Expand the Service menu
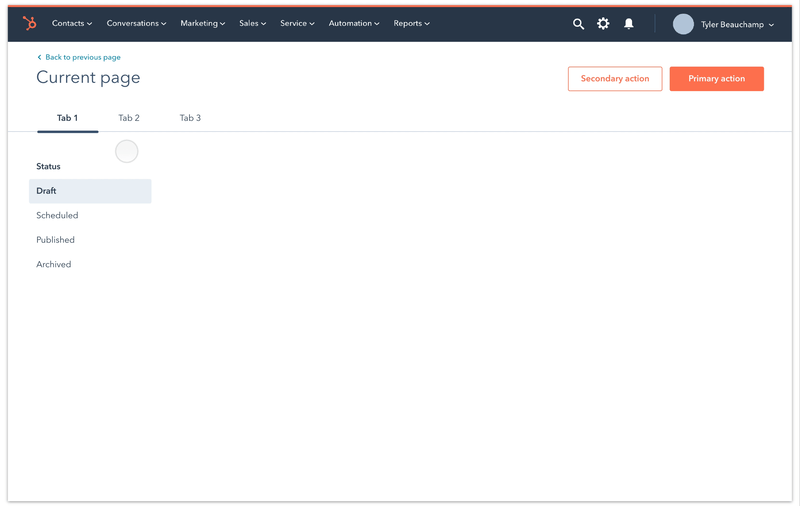 click(x=297, y=23)
